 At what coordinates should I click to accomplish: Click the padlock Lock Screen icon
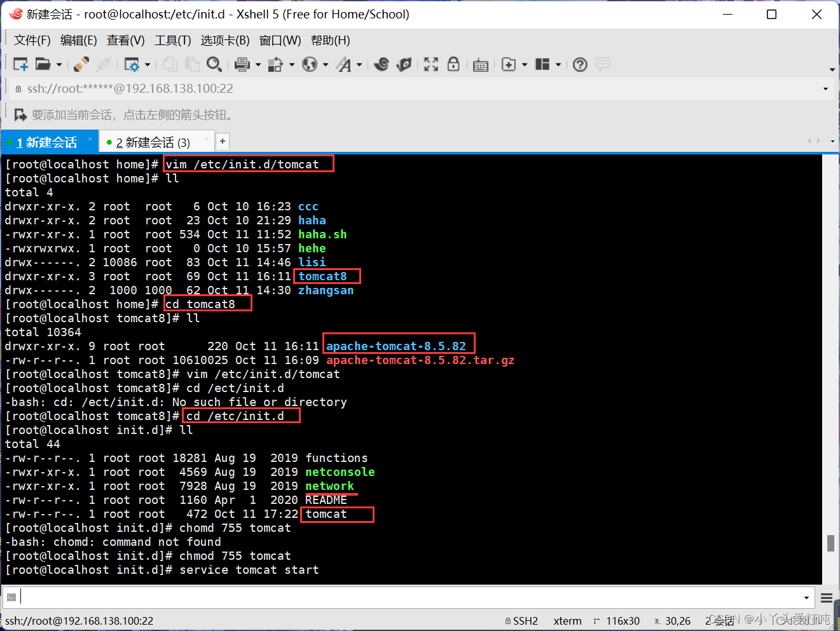453,64
